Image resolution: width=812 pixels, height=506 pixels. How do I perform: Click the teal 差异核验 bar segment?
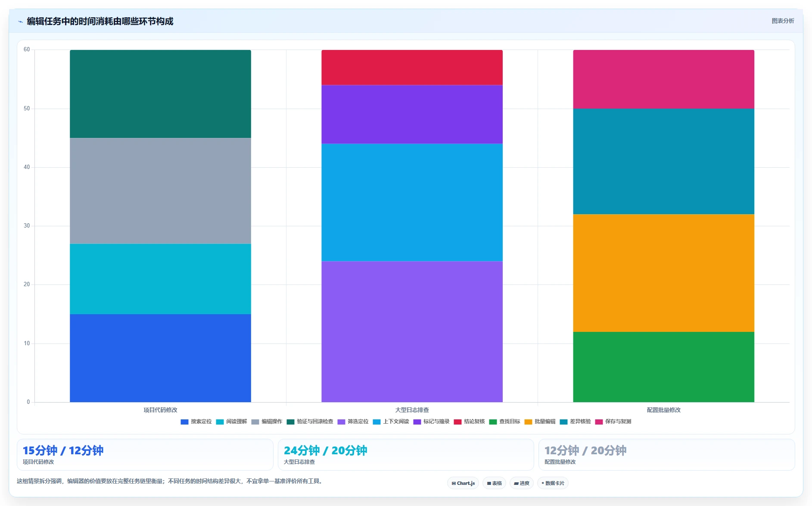[x=663, y=161]
